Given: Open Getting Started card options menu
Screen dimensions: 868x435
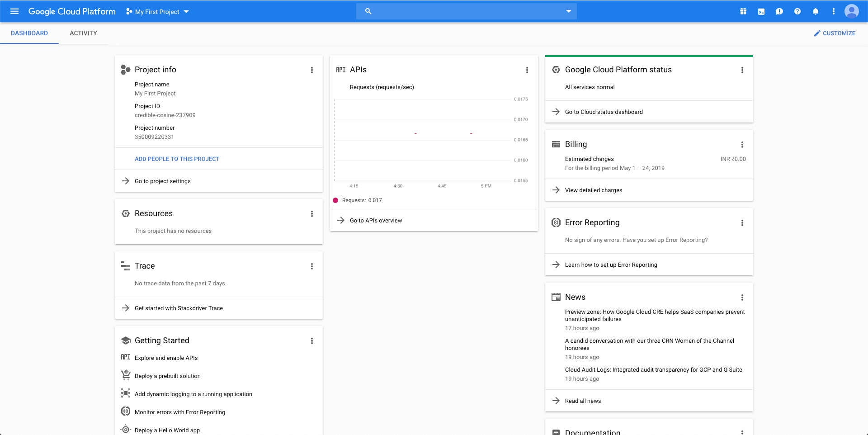Looking at the screenshot, I should tap(312, 341).
